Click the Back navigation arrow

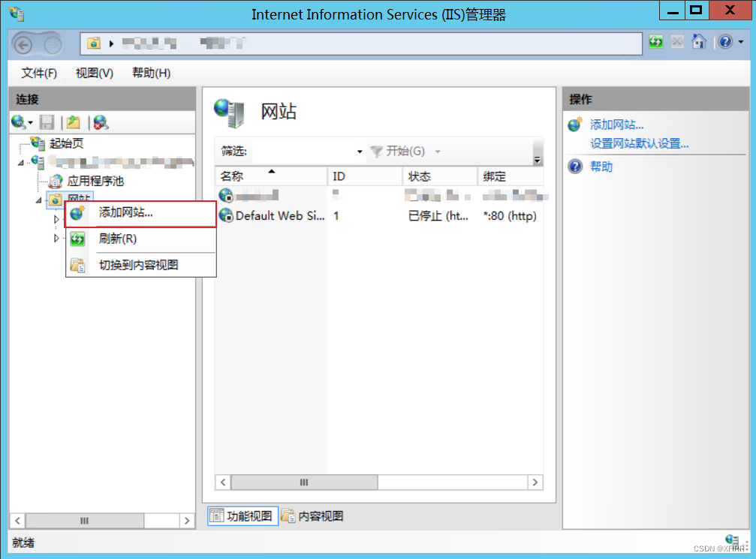pyautogui.click(x=23, y=44)
